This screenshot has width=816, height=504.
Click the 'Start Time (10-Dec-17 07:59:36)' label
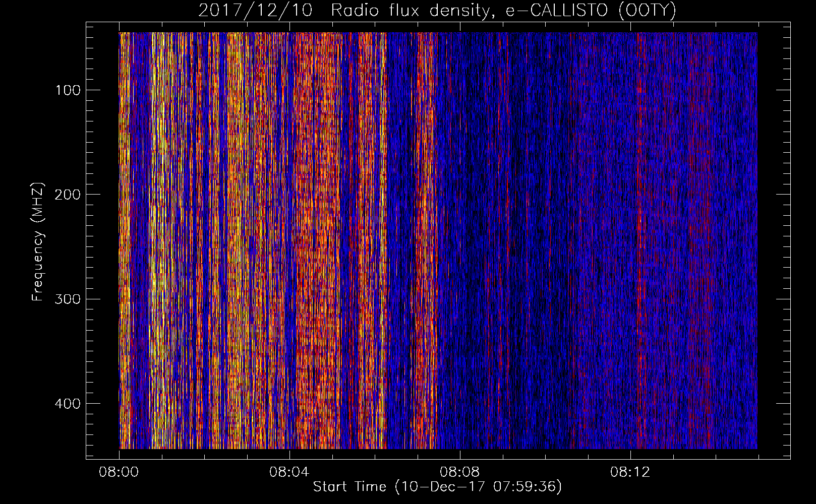click(x=437, y=487)
